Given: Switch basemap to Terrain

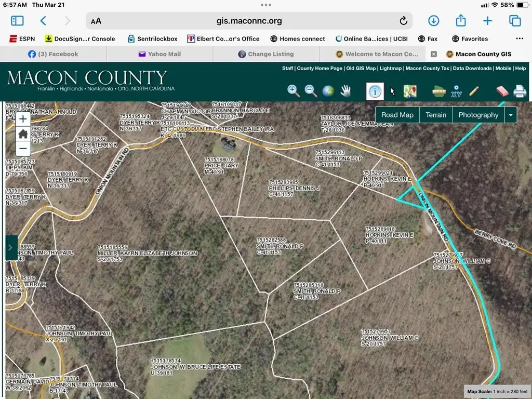Looking at the screenshot, I should click(x=436, y=115).
